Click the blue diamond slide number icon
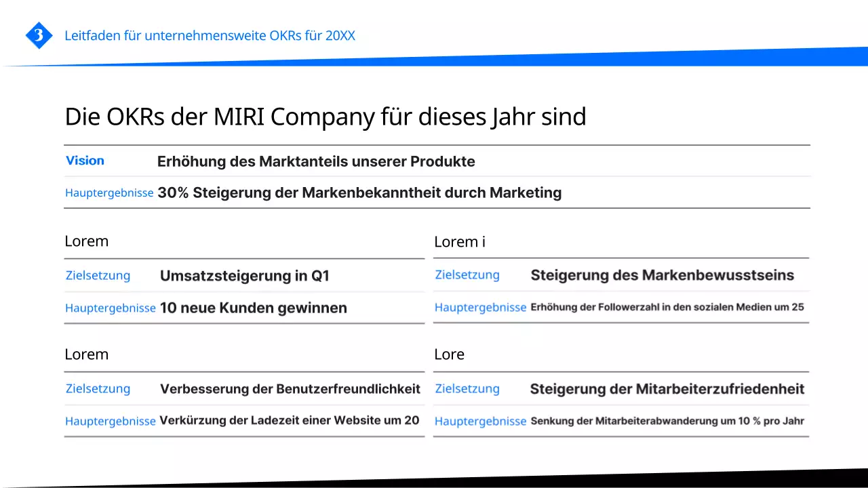The width and height of the screenshot is (868, 488). [x=39, y=35]
